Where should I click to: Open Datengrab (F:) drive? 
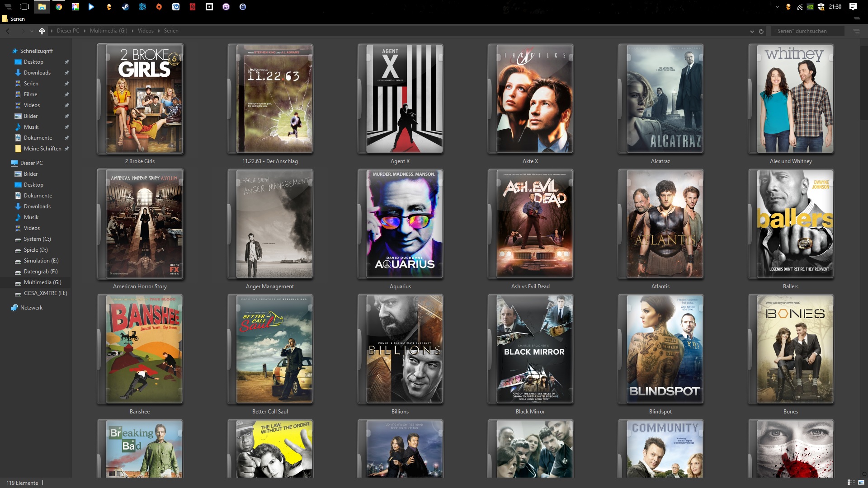41,272
